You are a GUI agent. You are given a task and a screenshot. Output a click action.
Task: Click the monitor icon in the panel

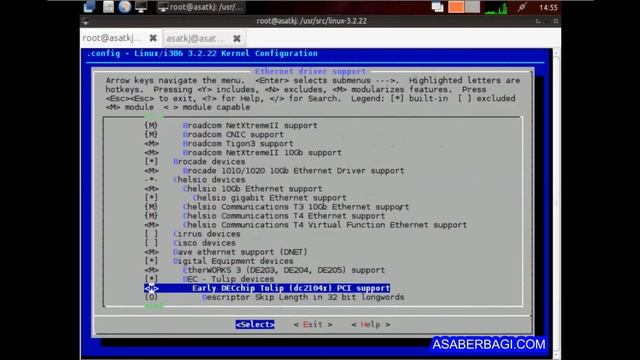point(141,7)
